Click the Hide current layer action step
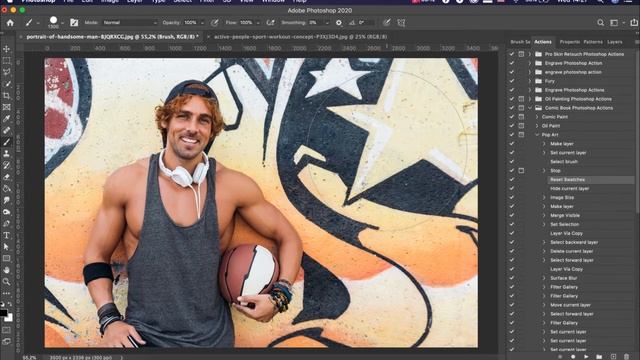 570,189
